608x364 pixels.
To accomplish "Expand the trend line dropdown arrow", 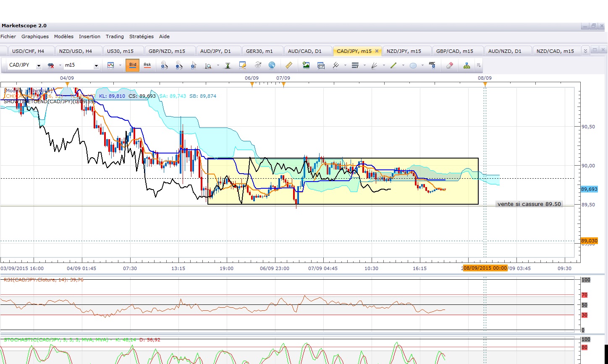I will tap(403, 65).
